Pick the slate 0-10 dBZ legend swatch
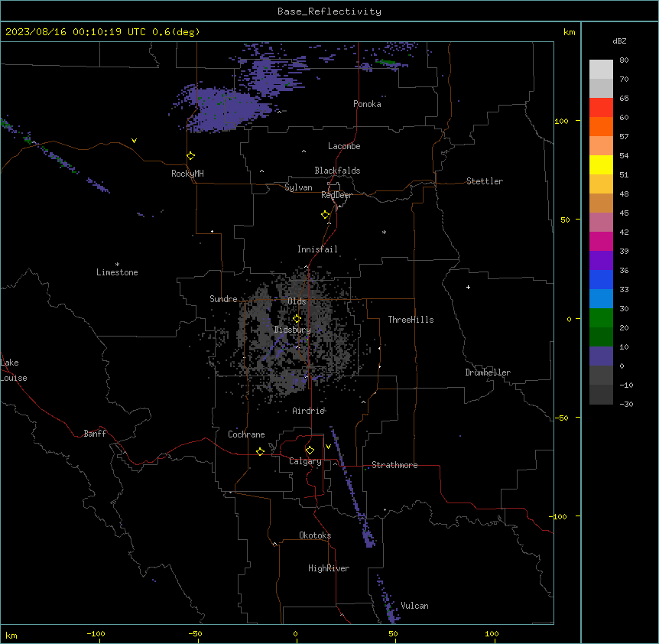 coord(601,356)
